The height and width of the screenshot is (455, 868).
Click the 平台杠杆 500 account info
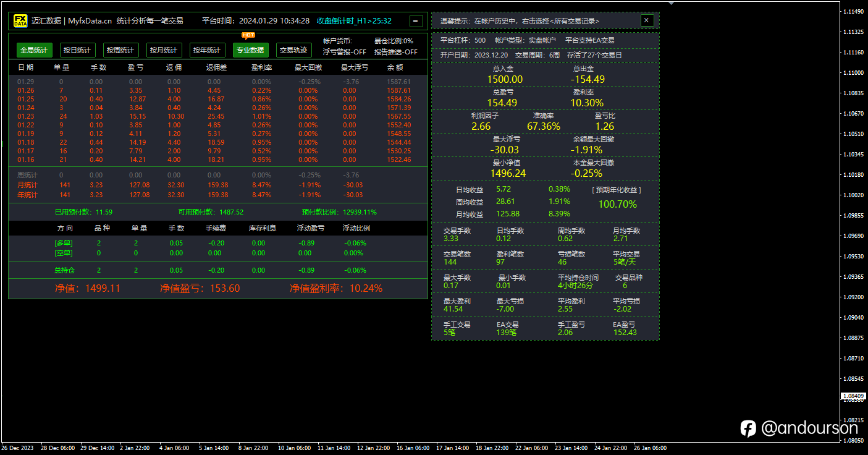click(463, 40)
